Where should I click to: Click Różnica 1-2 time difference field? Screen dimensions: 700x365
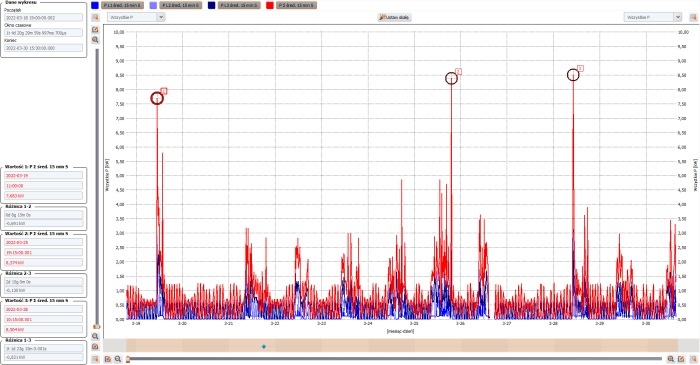pos(43,215)
